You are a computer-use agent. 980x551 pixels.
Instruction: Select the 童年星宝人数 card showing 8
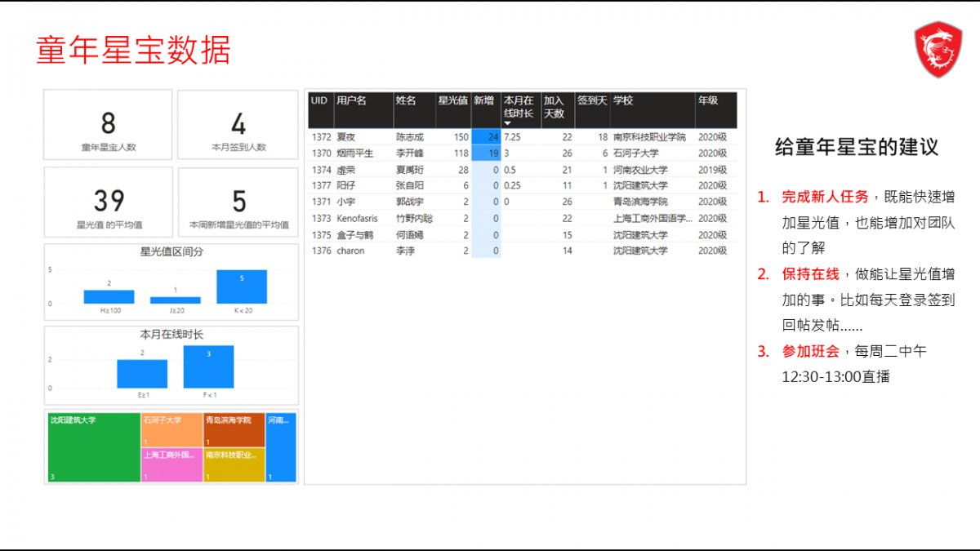pyautogui.click(x=108, y=124)
